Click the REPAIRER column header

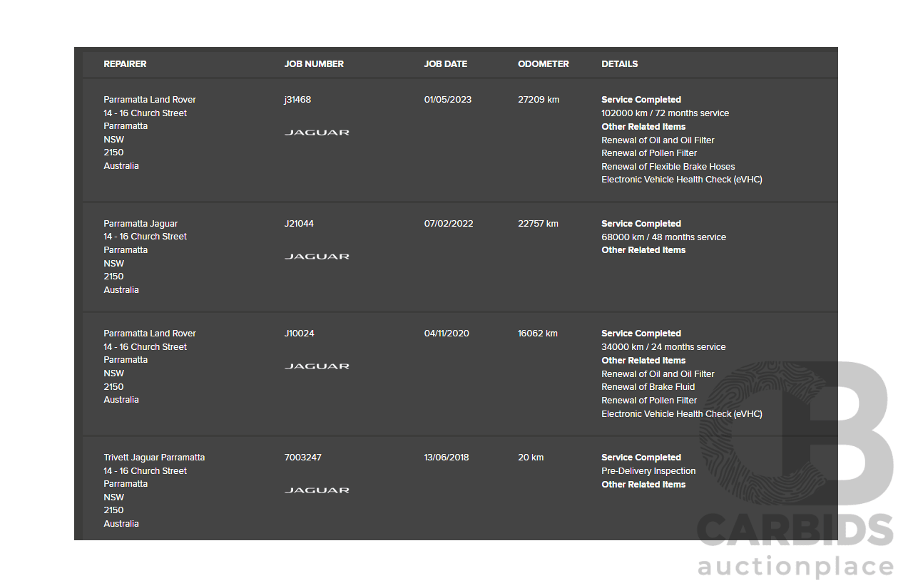[125, 64]
